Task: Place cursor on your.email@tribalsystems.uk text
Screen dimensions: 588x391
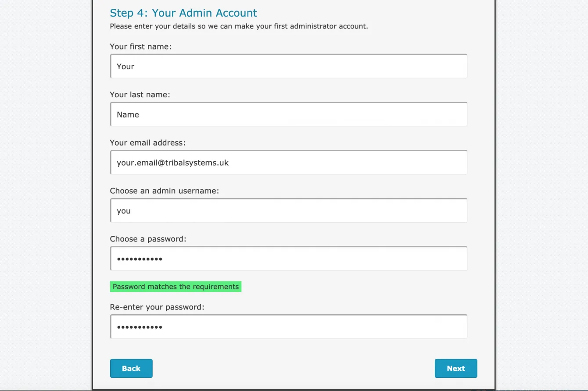Action: point(173,163)
